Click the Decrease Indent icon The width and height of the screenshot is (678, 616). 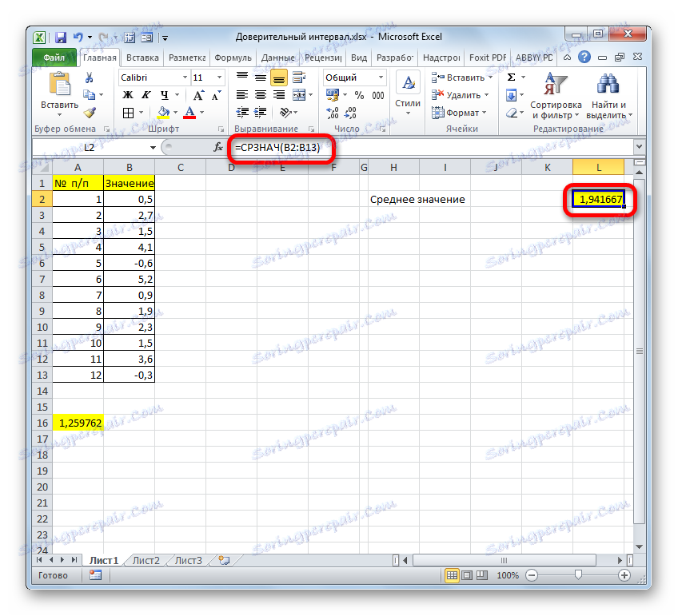click(242, 113)
